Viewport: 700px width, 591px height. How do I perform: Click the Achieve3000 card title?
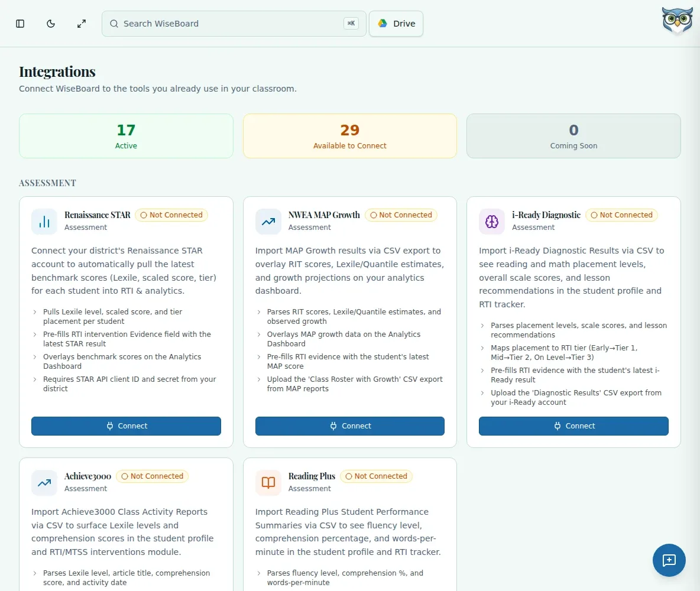click(88, 476)
